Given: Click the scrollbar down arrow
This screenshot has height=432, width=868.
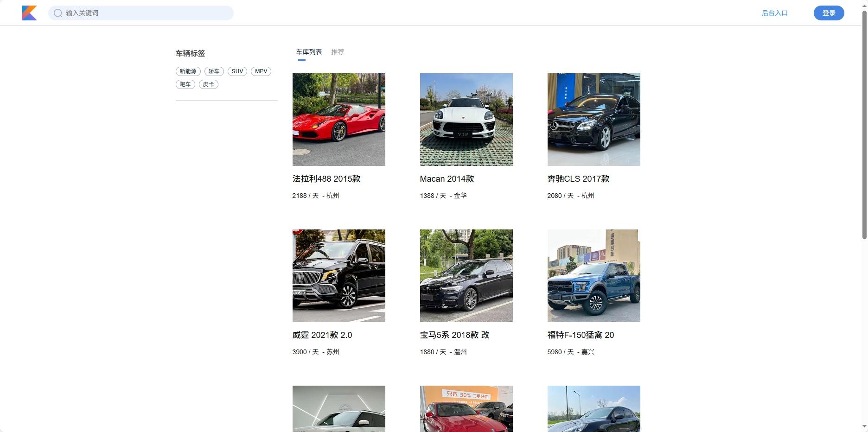Looking at the screenshot, I should [864, 426].
